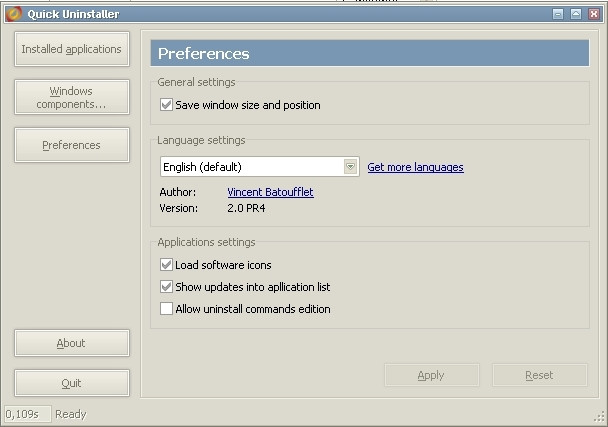Open Windows components section
This screenshot has height=427, width=608.
click(x=72, y=97)
